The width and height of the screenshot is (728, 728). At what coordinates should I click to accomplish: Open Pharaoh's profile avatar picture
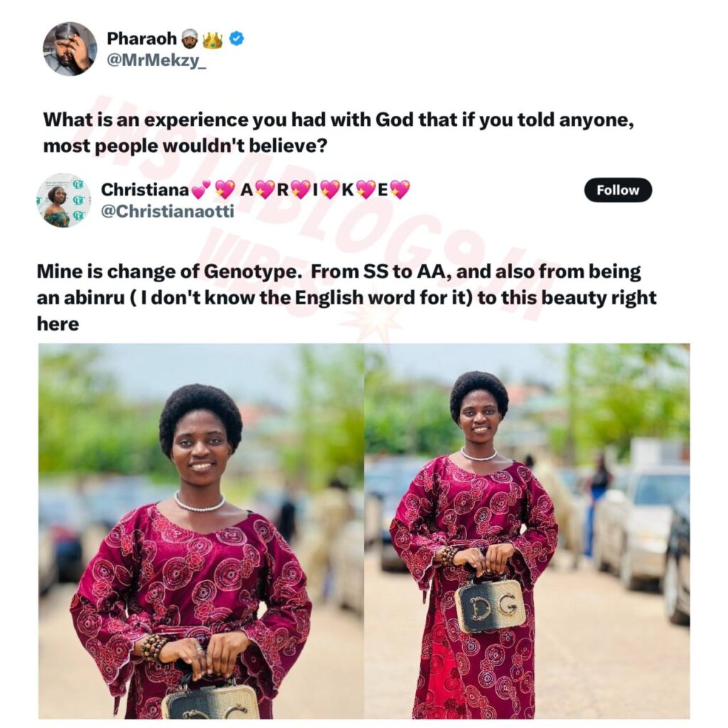[x=70, y=49]
